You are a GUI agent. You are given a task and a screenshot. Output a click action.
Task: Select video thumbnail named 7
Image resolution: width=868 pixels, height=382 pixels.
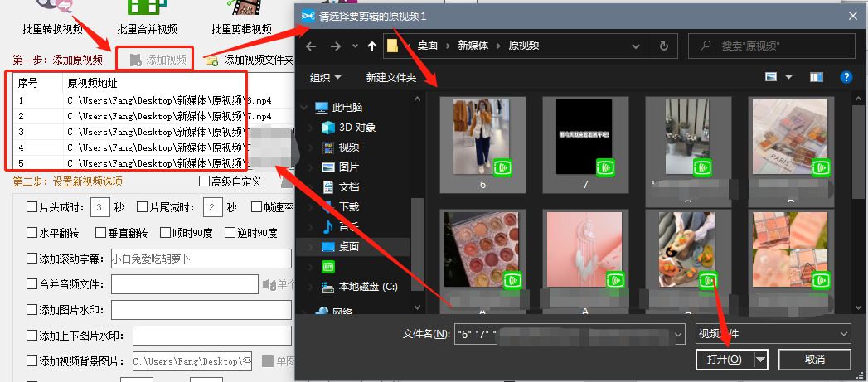click(x=585, y=144)
